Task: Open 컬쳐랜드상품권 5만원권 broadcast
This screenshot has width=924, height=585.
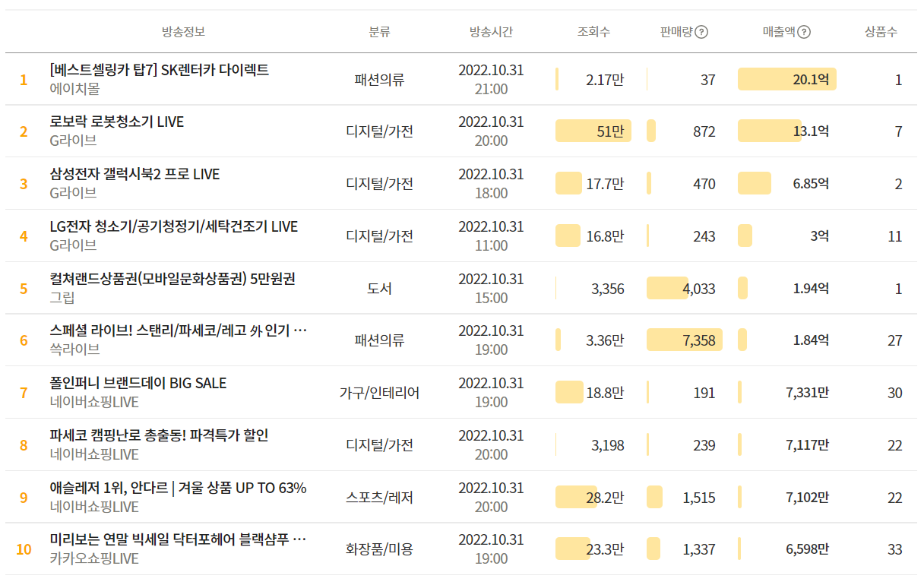Action: (172, 279)
